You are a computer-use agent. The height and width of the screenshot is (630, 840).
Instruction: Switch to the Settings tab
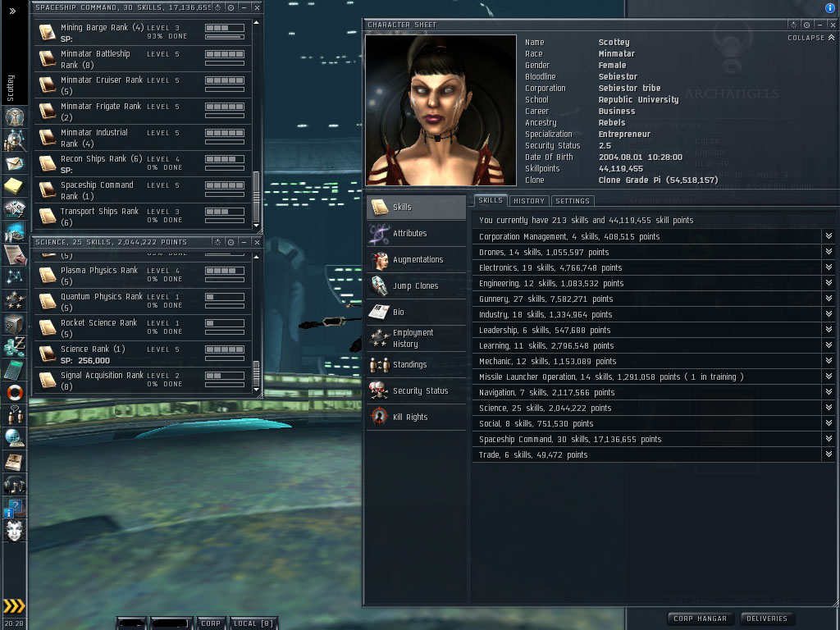(572, 201)
